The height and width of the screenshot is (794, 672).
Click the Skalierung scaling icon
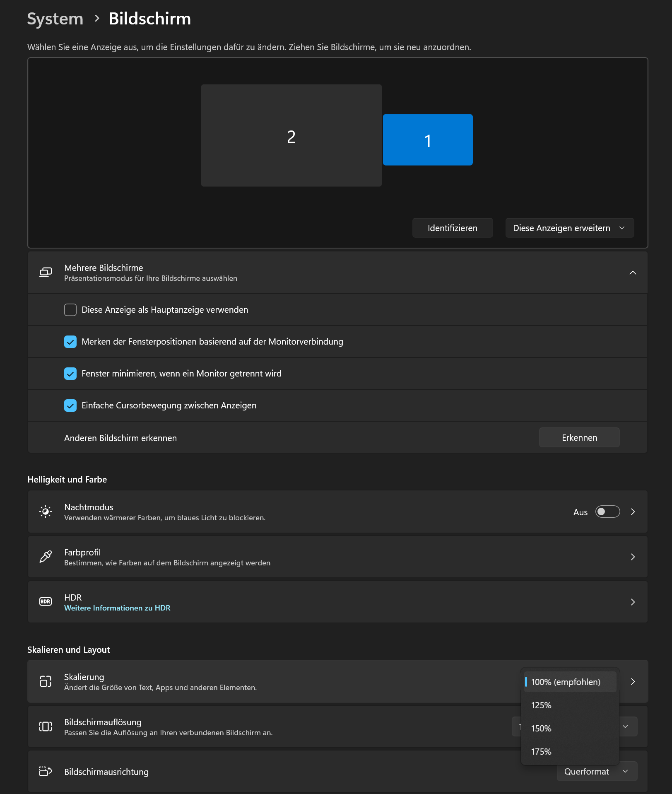[x=45, y=681]
